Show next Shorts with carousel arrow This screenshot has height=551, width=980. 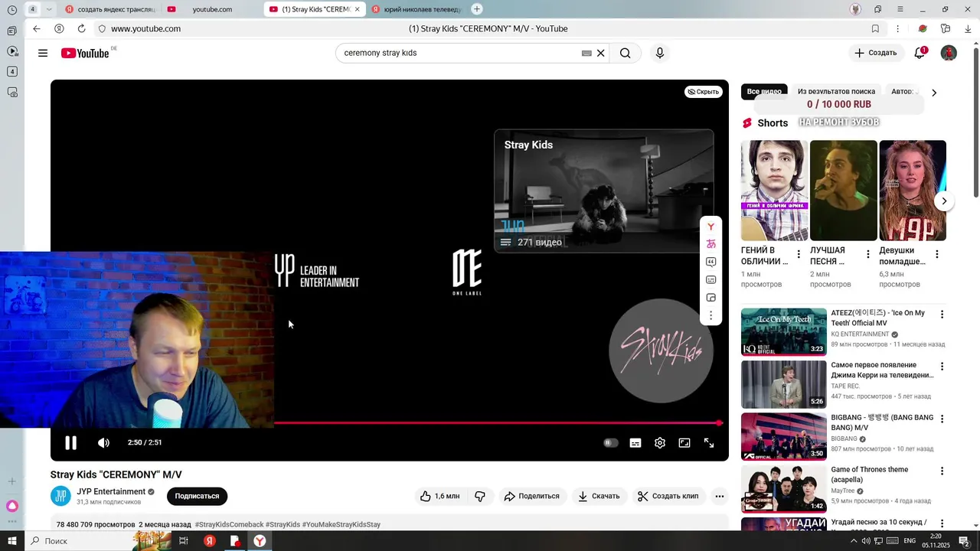coord(944,201)
